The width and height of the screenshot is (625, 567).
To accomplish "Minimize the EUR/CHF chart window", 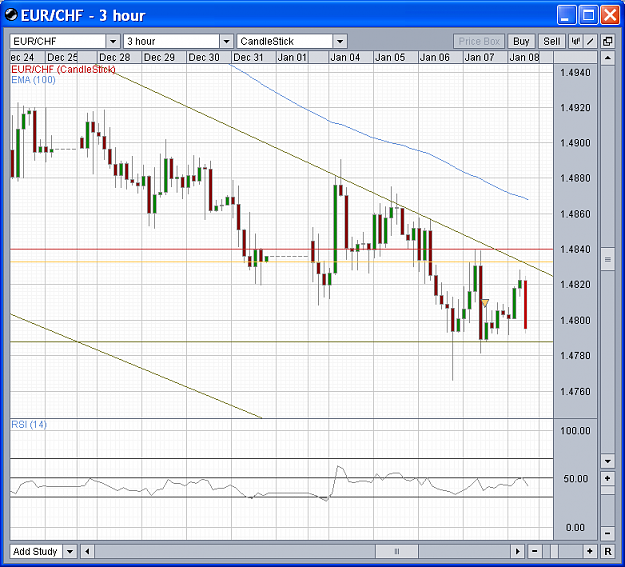I will pos(566,16).
